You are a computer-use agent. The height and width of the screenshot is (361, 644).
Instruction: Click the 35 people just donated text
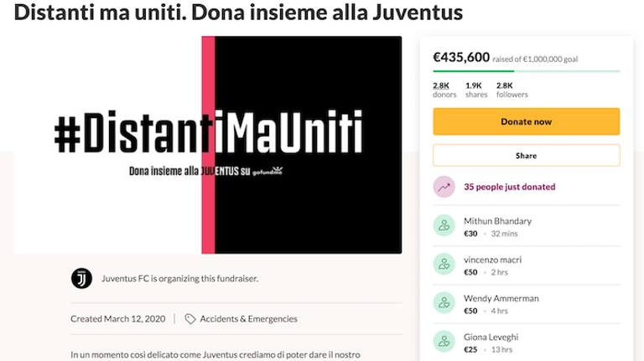pyautogui.click(x=509, y=188)
